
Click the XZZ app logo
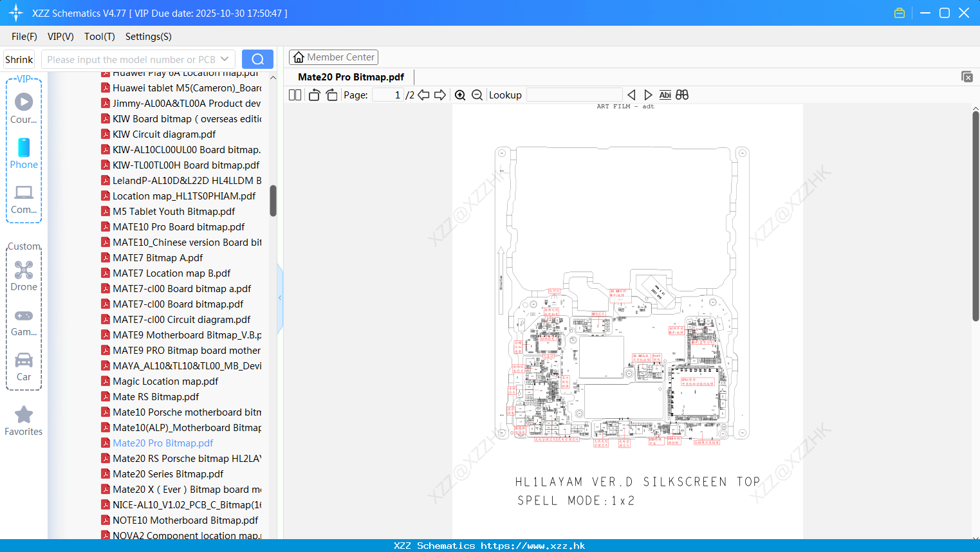point(16,13)
